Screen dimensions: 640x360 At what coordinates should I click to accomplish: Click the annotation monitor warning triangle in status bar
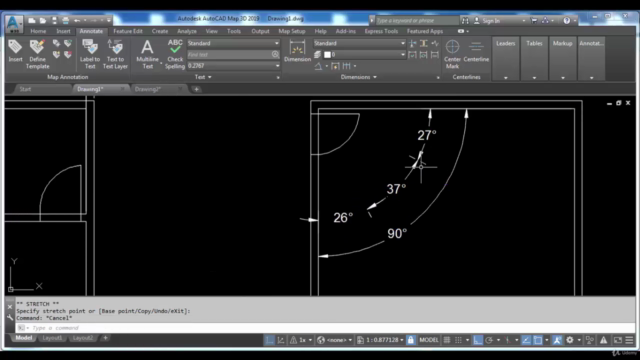tap(603, 340)
